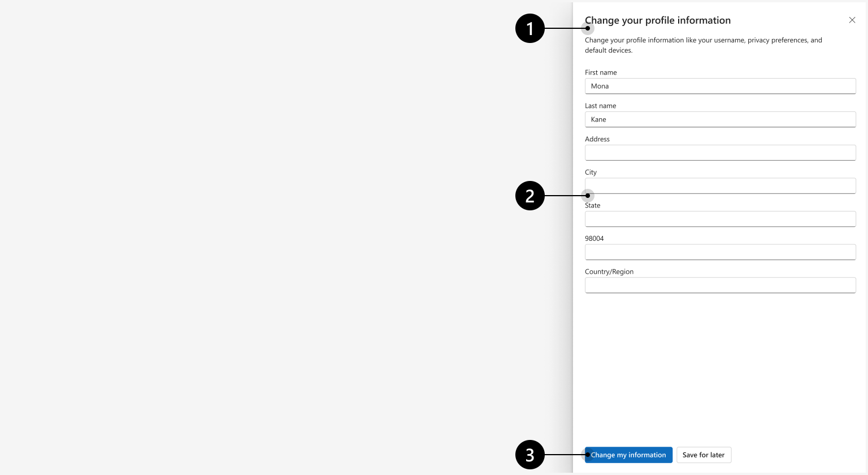Focus the Last name field containing Kane
The height and width of the screenshot is (475, 868).
(721, 119)
